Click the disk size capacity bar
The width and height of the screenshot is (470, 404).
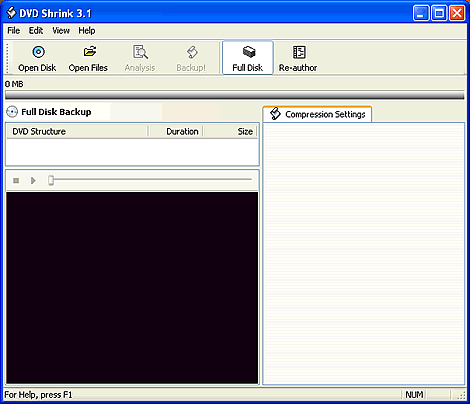click(235, 96)
